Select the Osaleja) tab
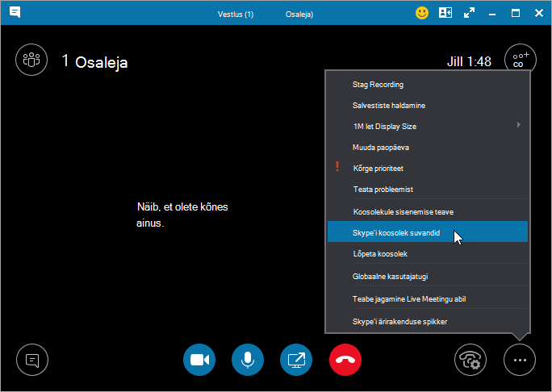This screenshot has height=392, width=552. (299, 15)
